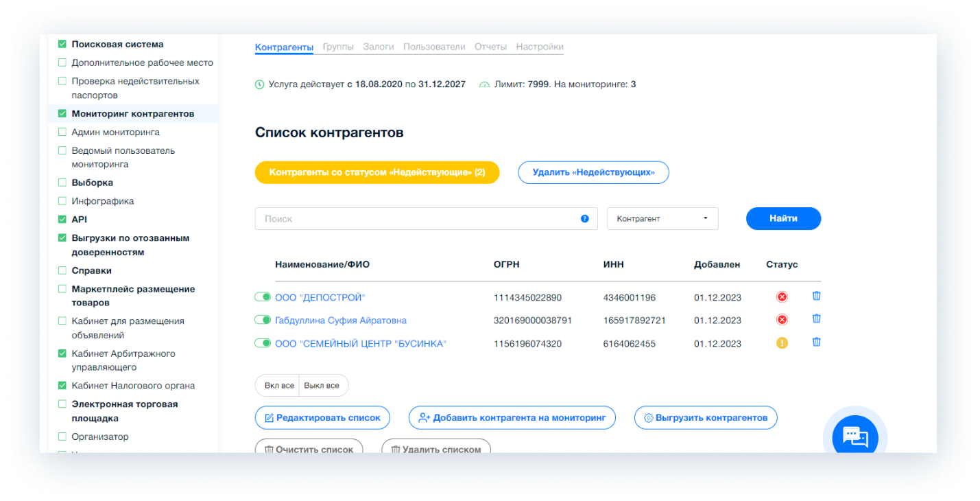Toggle monitoring for ООО "ДЕПОСТРОЙ"

click(263, 297)
